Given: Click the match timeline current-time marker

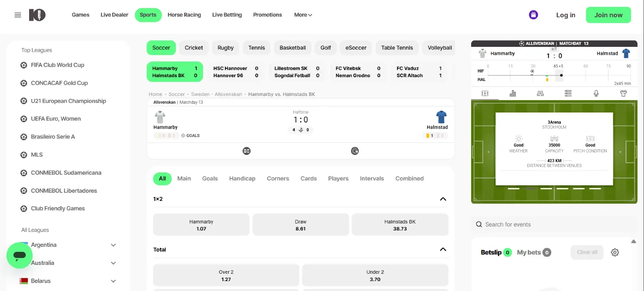Looking at the screenshot, I should pyautogui.click(x=561, y=75).
